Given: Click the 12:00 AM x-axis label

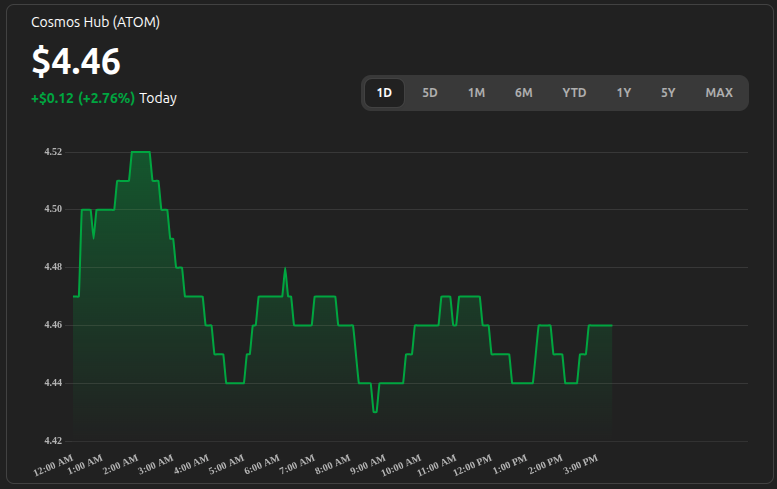Looking at the screenshot, I should (53, 465).
